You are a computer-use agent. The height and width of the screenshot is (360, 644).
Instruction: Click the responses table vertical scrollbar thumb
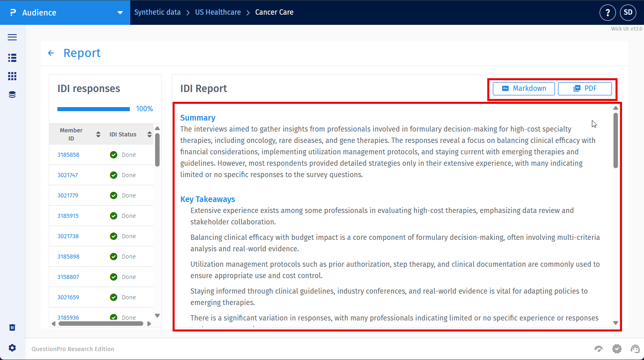[157, 149]
